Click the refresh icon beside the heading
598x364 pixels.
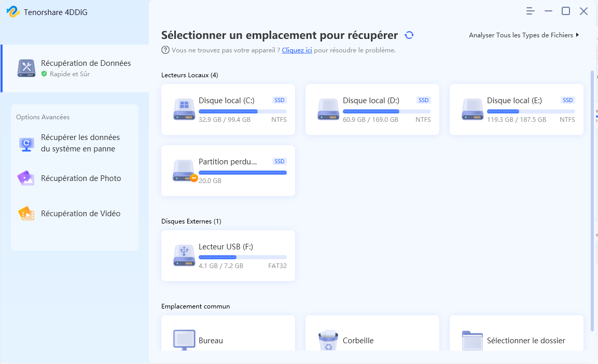pyautogui.click(x=409, y=35)
